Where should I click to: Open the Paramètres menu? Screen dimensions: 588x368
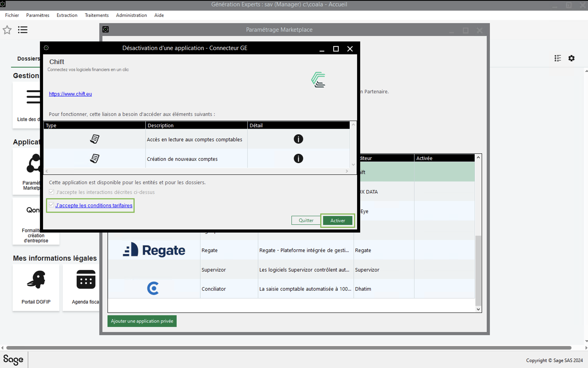coord(38,15)
